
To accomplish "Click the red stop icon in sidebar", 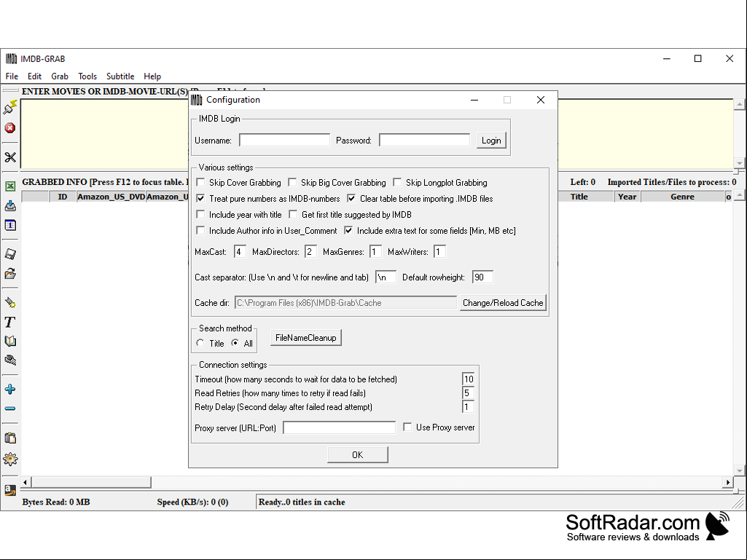I will 10,127.
